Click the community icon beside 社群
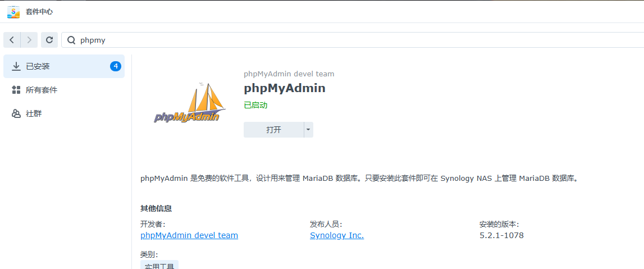Image resolution: width=644 pixels, height=269 pixels. point(16,114)
